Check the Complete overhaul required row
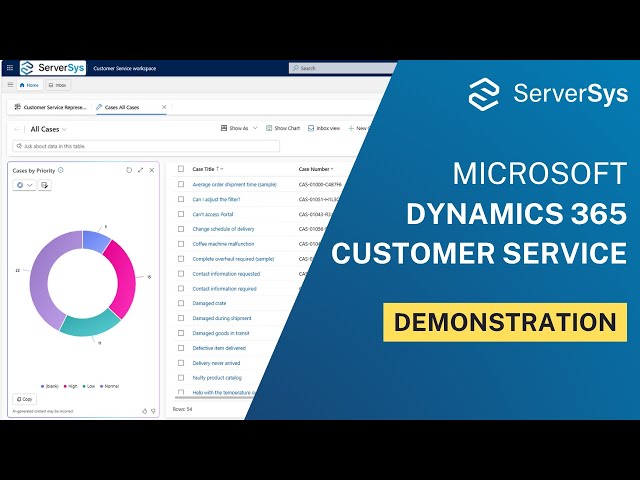The height and width of the screenshot is (480, 640). [181, 259]
